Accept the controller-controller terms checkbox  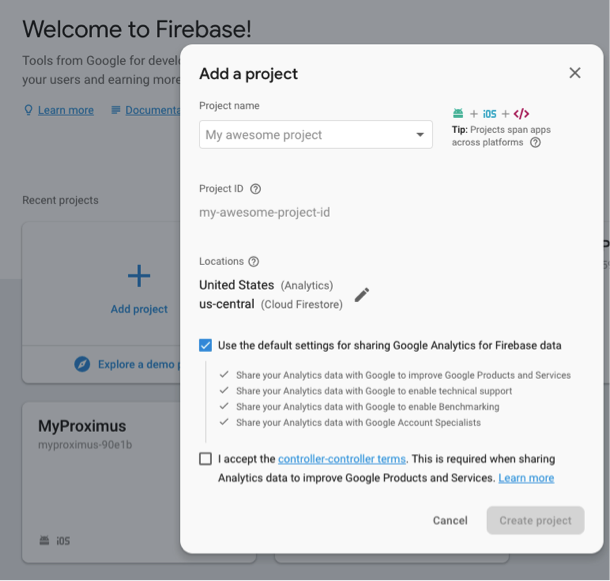tap(205, 459)
